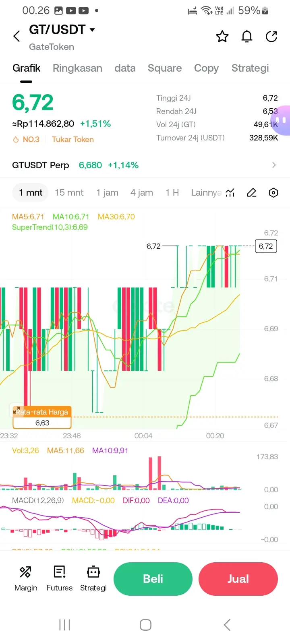Tap the Rata-rata Harga label on chart
Viewport: 290px width, 644px height.
pyautogui.click(x=42, y=412)
